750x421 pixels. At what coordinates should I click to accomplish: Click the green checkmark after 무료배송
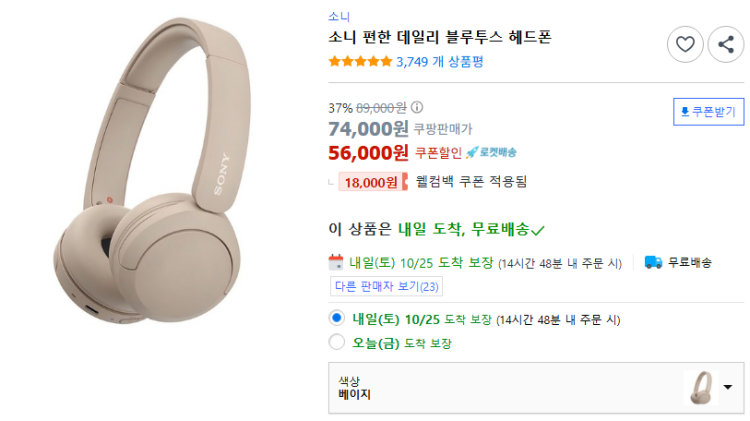coord(538,230)
